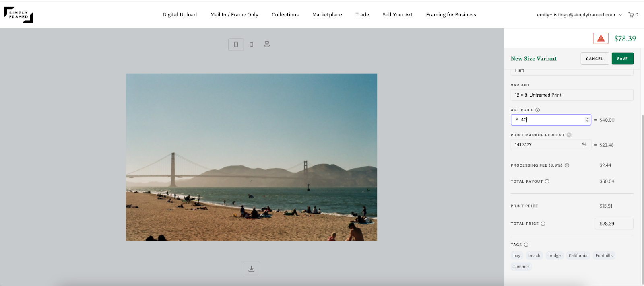Viewport: 644px width, 286px height.
Task: Click the Foothills tag
Action: (604, 256)
